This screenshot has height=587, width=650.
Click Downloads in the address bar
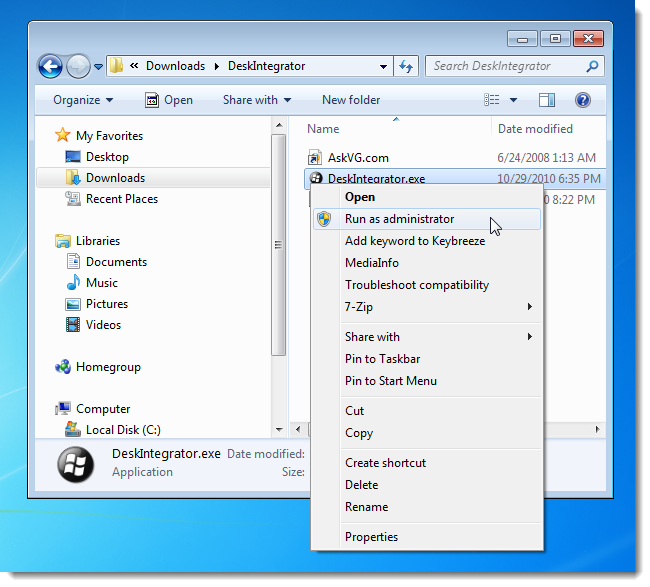pos(175,66)
